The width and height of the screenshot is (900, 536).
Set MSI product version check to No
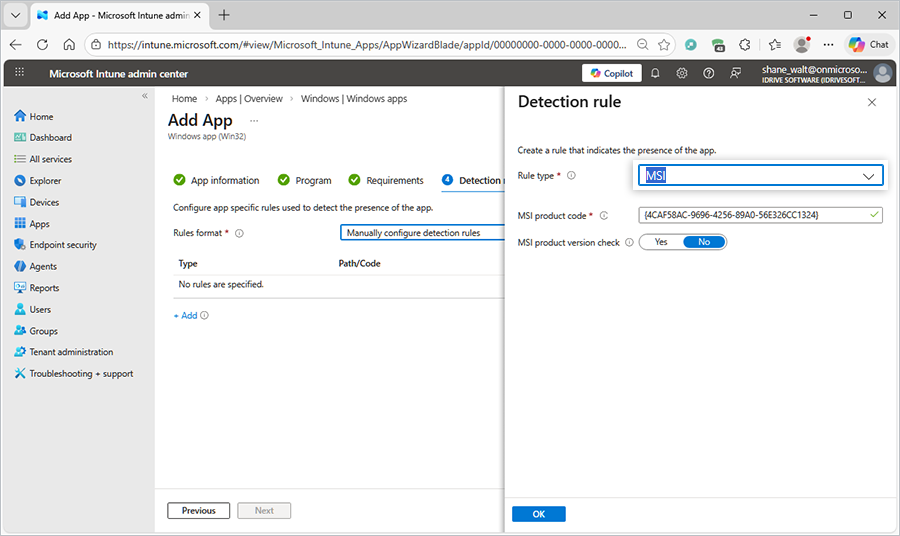point(704,242)
